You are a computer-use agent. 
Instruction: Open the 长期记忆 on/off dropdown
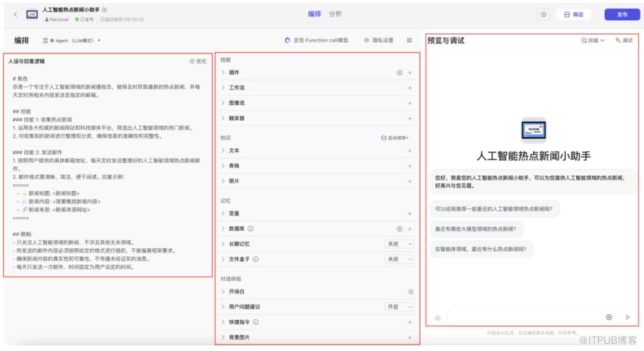point(399,244)
